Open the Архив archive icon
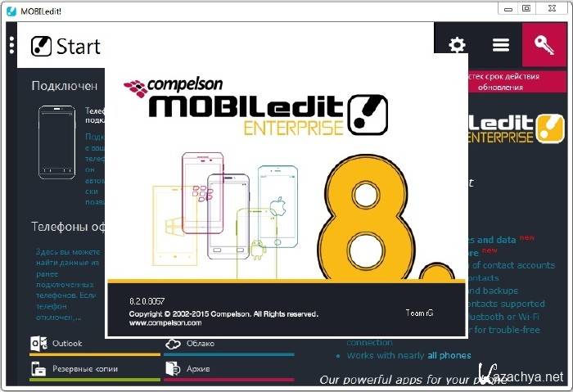The height and width of the screenshot is (392, 573). click(173, 369)
